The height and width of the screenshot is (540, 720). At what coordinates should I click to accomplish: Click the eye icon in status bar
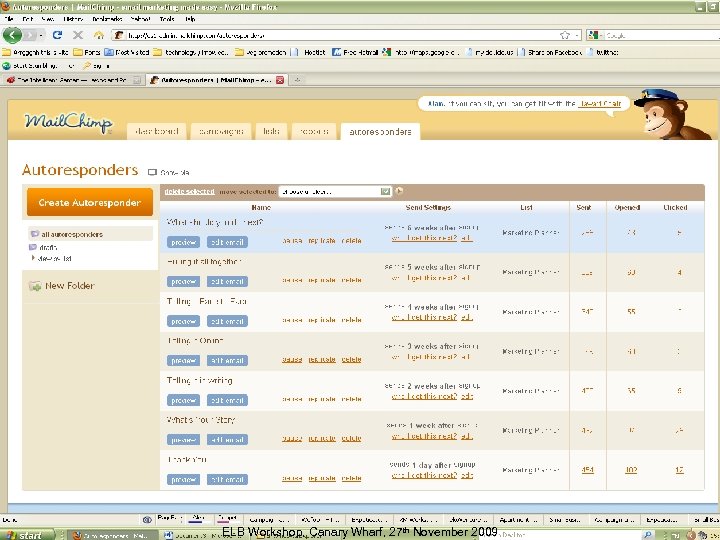pos(147,520)
